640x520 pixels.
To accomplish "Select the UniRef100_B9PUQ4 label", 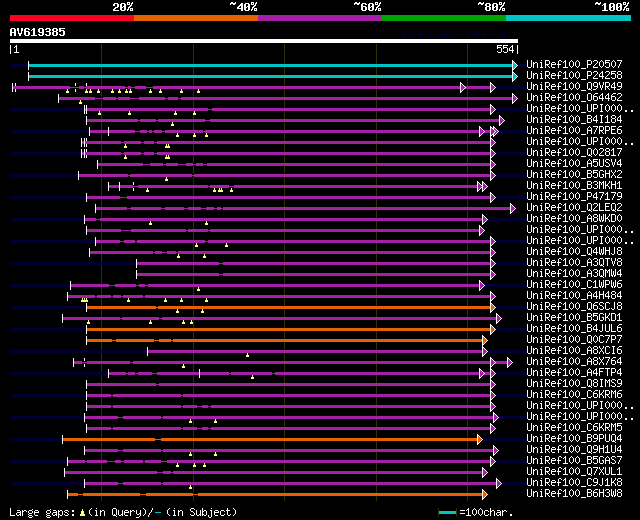I will point(574,439).
